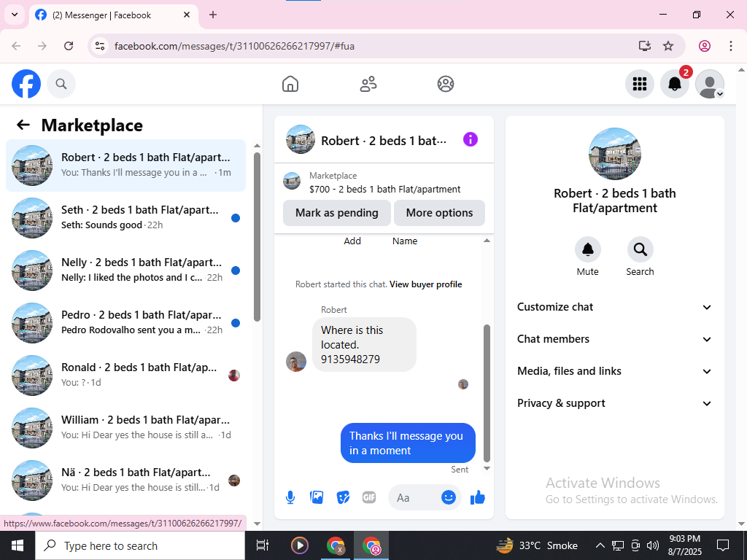Image resolution: width=747 pixels, height=560 pixels.
Task: Open the tab search dropdown arrow
Action: [x=15, y=15]
